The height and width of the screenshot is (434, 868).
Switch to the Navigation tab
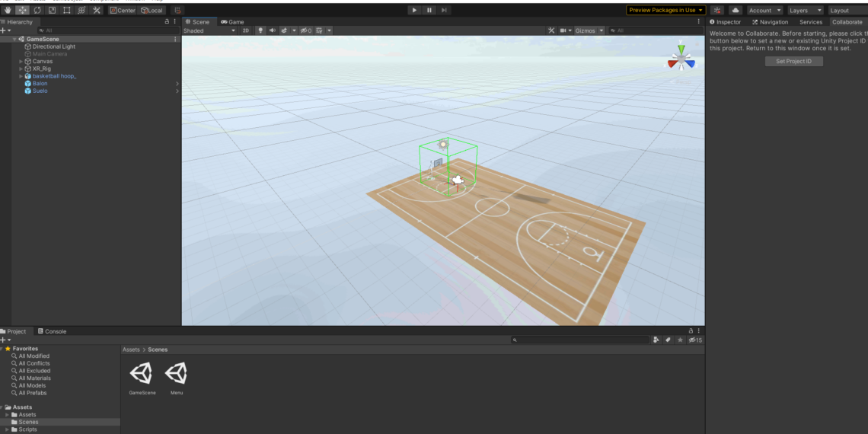770,22
